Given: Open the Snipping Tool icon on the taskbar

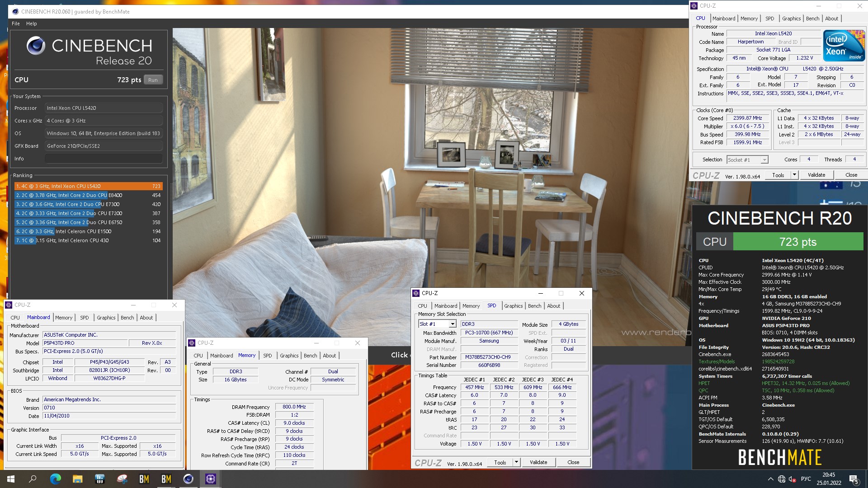Looking at the screenshot, I should 122,479.
